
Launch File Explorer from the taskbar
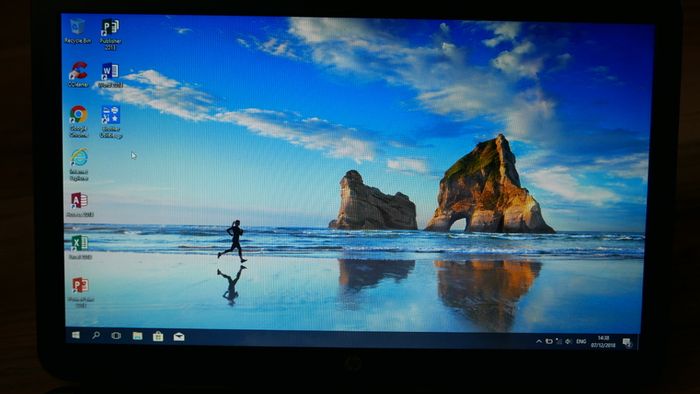point(138,336)
